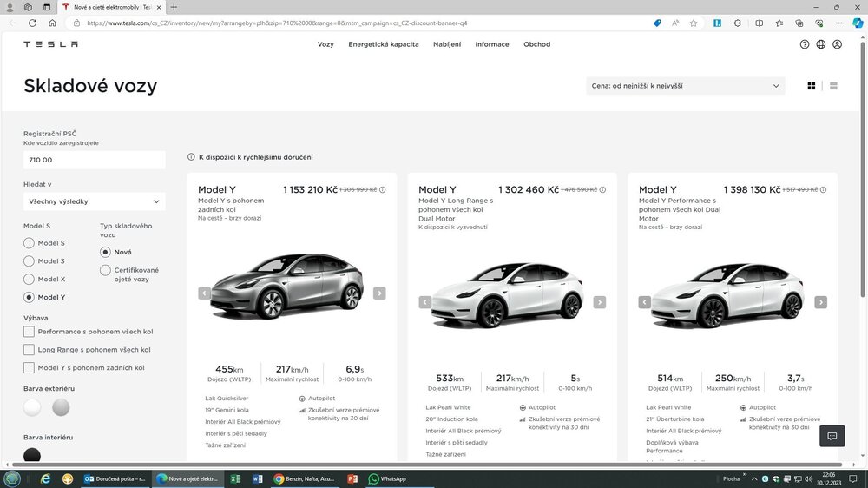The width and height of the screenshot is (868, 488).
Task: Check Performance s pohonem všech kol
Action: click(29, 332)
